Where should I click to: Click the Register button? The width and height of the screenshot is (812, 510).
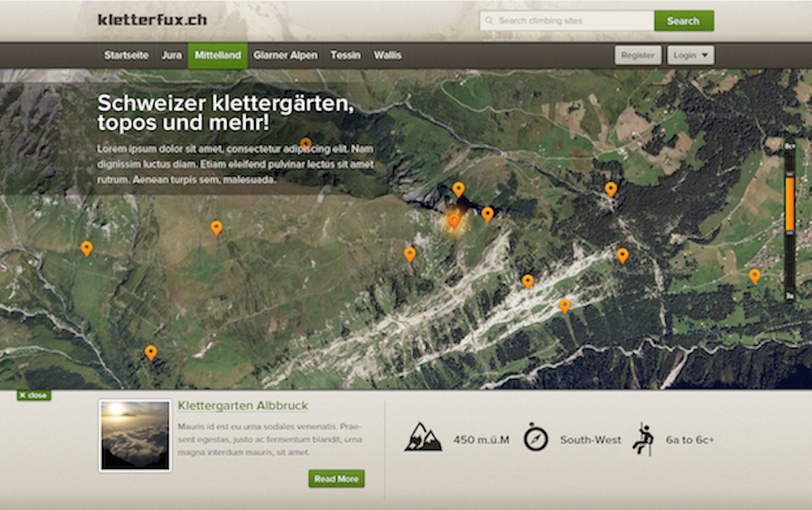click(x=637, y=55)
